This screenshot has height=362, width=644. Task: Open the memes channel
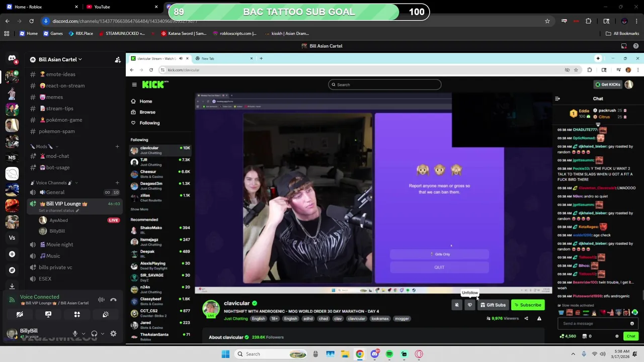click(x=74, y=97)
